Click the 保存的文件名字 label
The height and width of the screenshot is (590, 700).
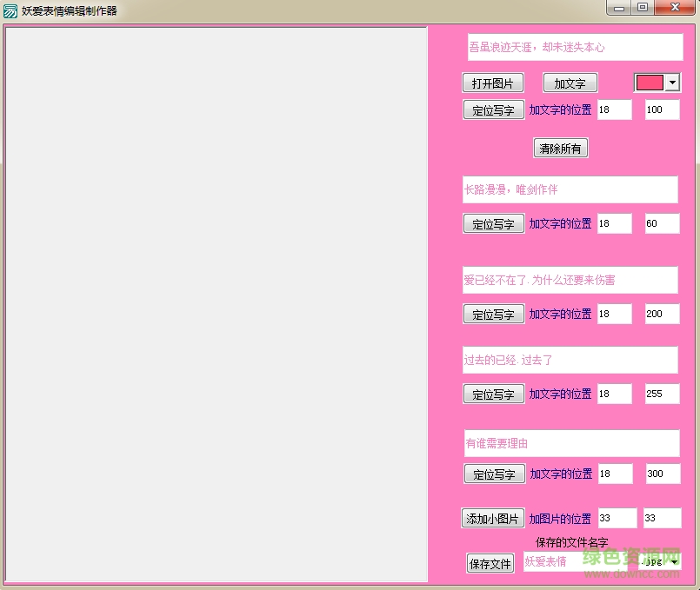pos(571,542)
